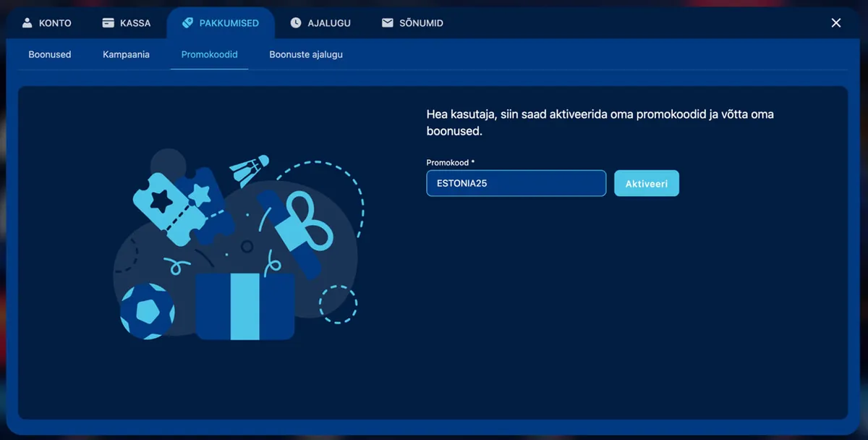Click the clock icon beside AJALUGU
Viewport: 868px width, 440px height.
[x=296, y=23]
